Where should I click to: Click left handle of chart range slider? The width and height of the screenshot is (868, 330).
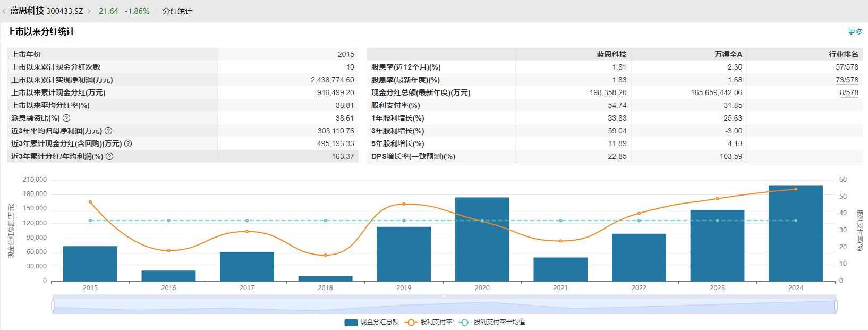pos(53,306)
